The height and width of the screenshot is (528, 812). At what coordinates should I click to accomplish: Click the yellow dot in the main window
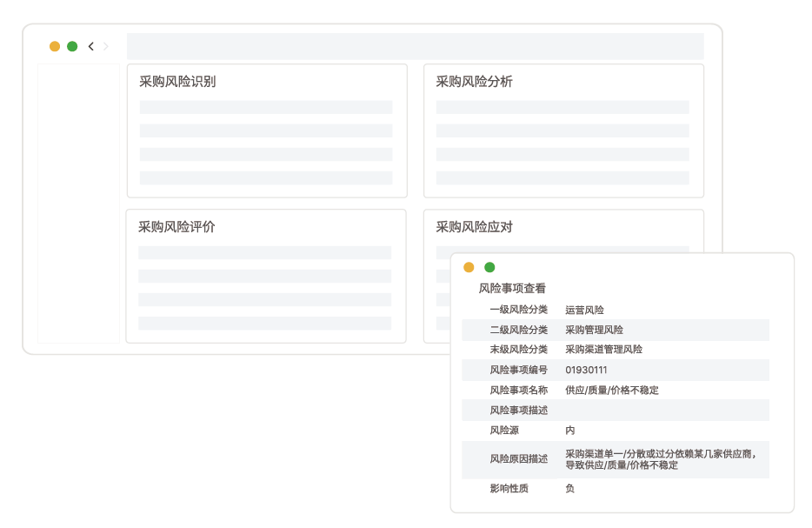(x=55, y=46)
